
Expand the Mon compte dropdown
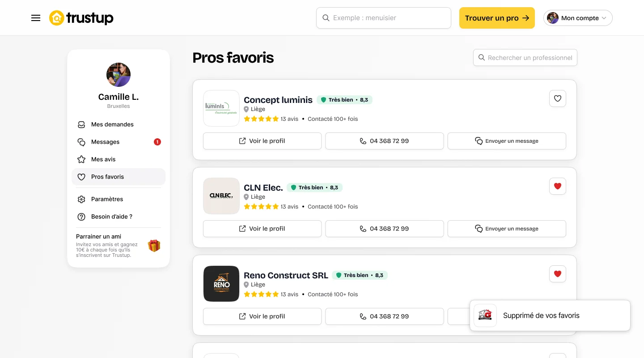(x=578, y=18)
